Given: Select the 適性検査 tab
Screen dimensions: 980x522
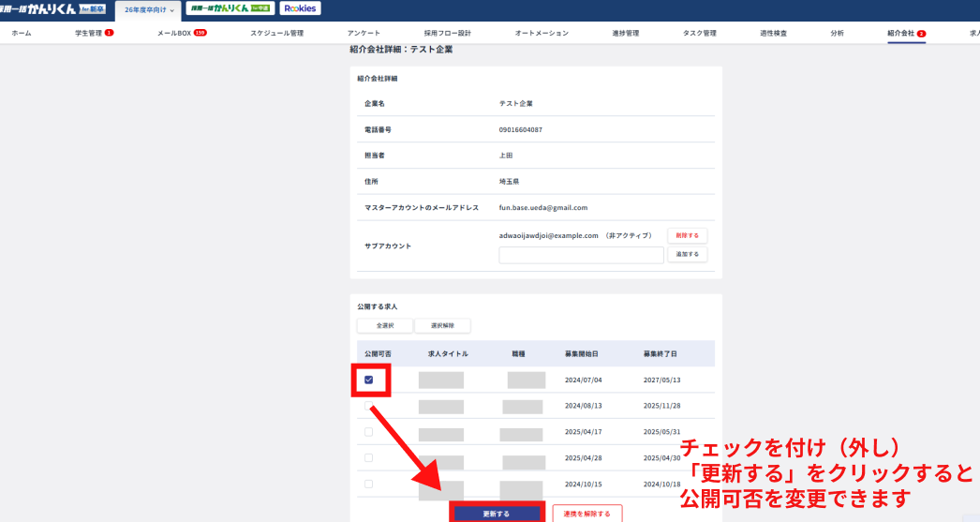Looking at the screenshot, I should [773, 33].
